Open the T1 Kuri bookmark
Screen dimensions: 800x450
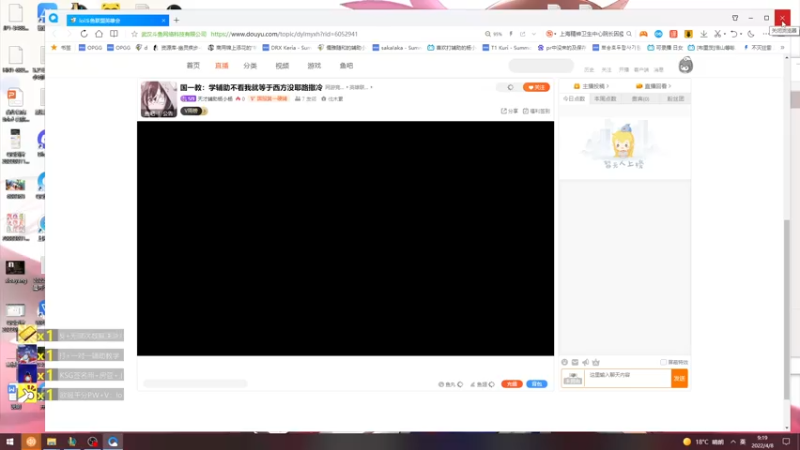pyautogui.click(x=506, y=47)
